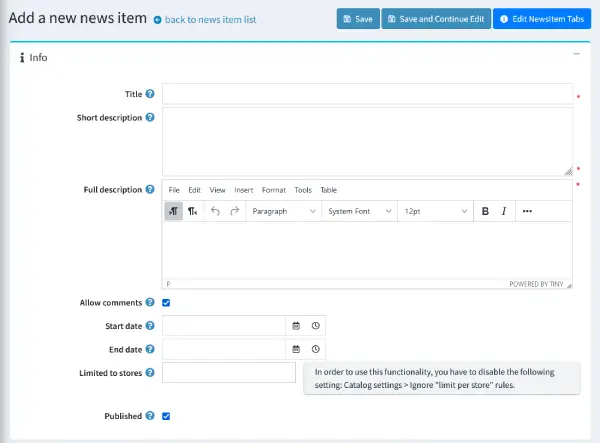
Task: Click the POWERED BY TINY link
Action: pos(536,284)
